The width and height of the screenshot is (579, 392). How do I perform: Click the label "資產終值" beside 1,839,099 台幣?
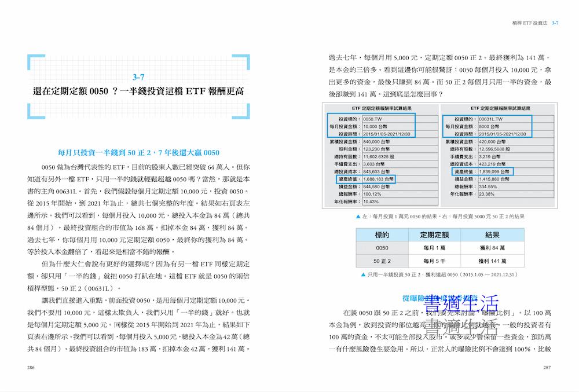(x=466, y=171)
